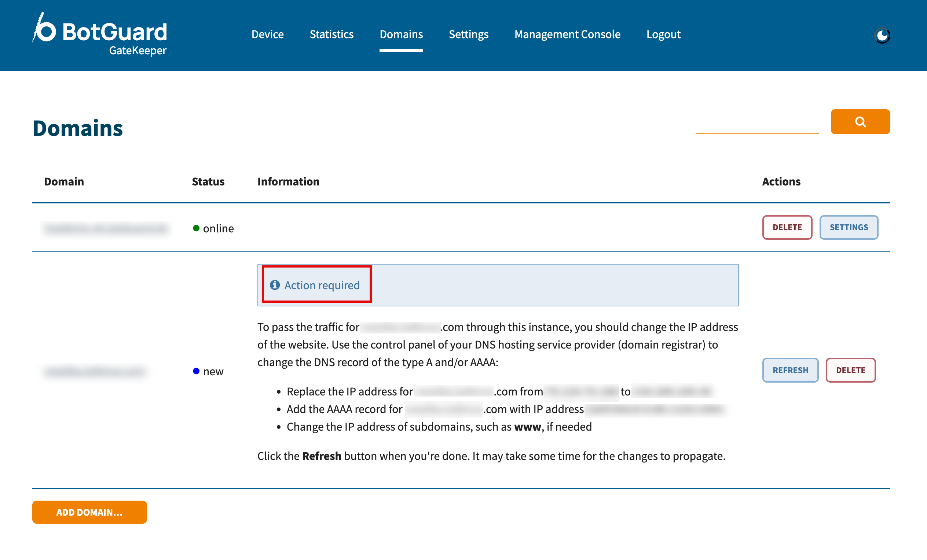
Task: Click the blue new status dot
Action: point(196,371)
